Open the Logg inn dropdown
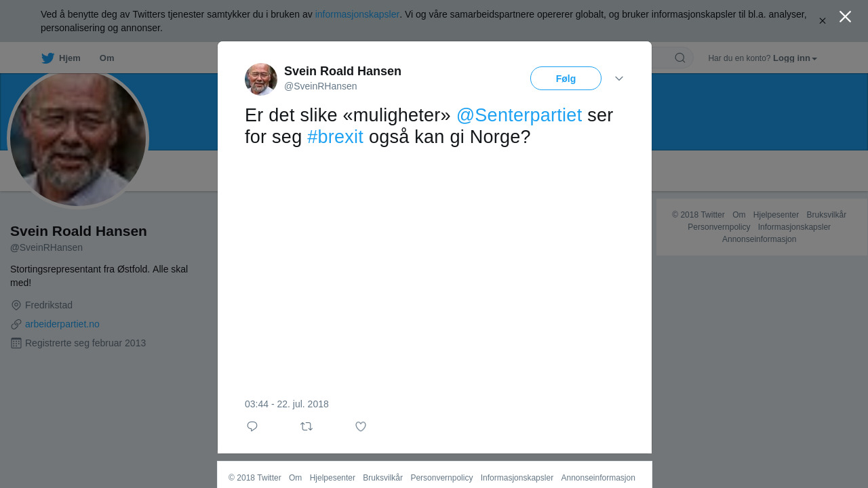Image resolution: width=868 pixels, height=488 pixels. coord(795,58)
